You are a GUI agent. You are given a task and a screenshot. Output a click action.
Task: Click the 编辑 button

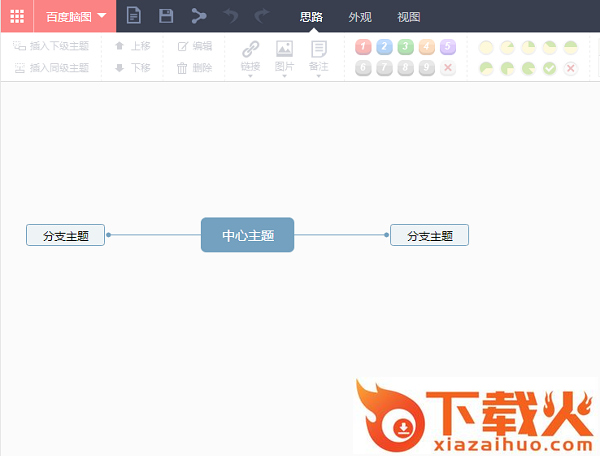pyautogui.click(x=194, y=46)
